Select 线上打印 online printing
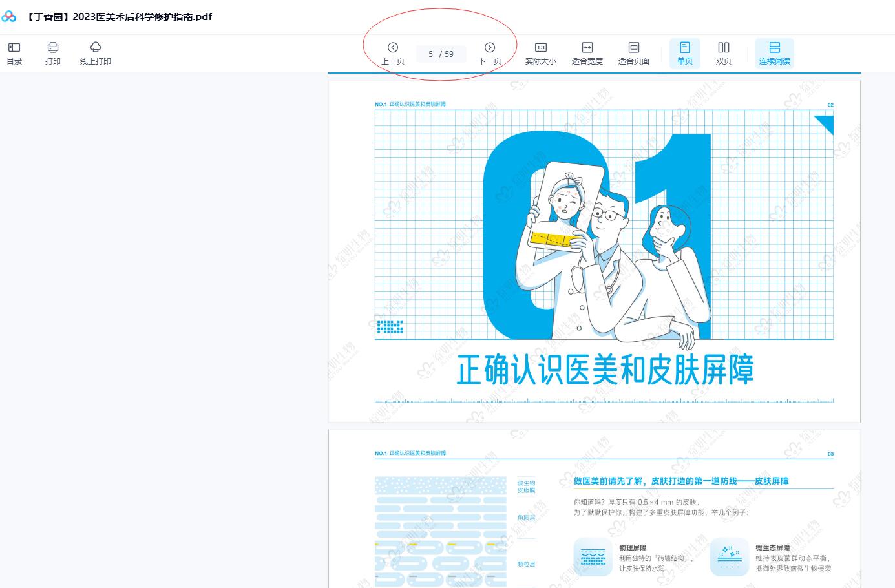 tap(95, 53)
